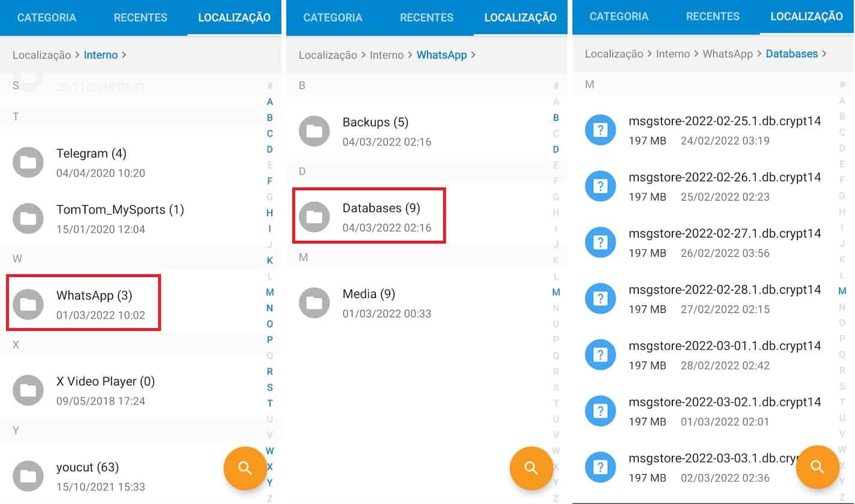Tap date 28/02/2022 02:42 in right panel
This screenshot has width=855, height=504.
(725, 366)
